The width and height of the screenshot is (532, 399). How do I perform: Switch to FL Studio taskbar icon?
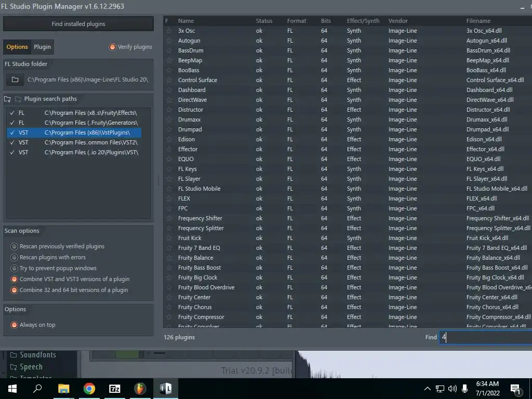click(x=140, y=389)
